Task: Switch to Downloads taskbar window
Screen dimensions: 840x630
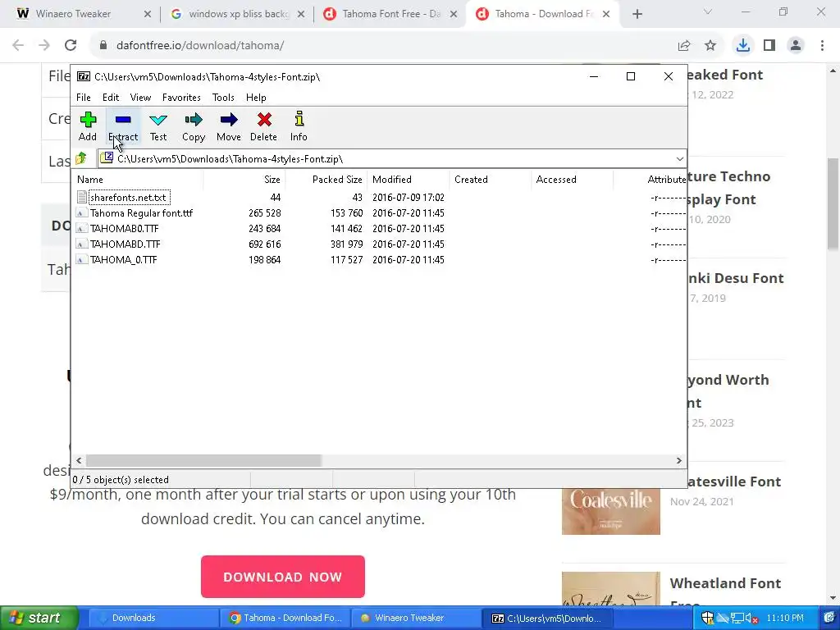Action: [x=153, y=619]
